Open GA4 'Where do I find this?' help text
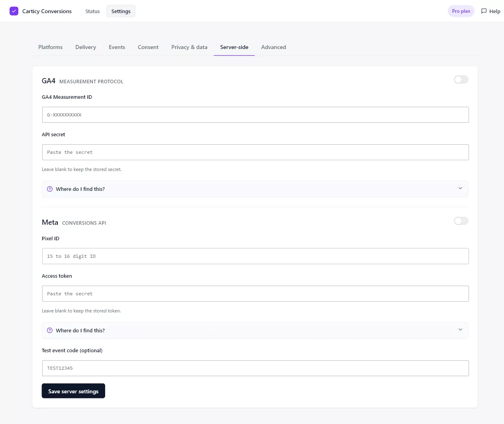504x424 pixels. pyautogui.click(x=80, y=189)
